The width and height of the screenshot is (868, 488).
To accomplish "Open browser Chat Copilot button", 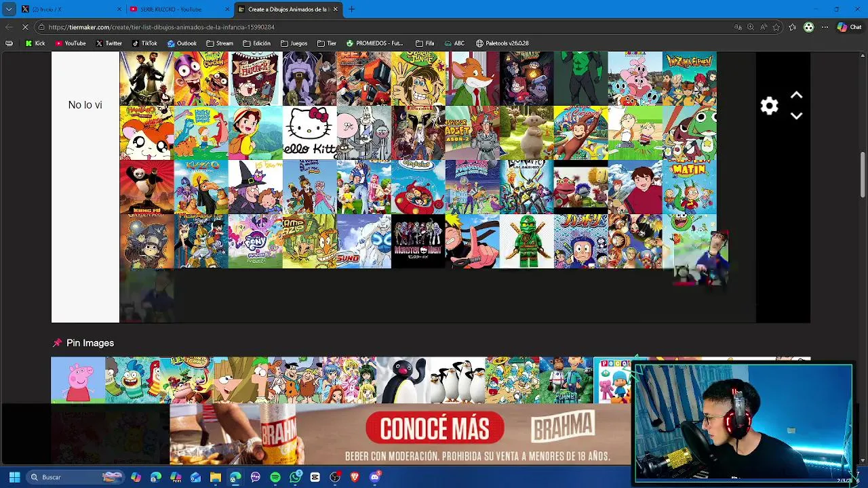I will [x=849, y=27].
